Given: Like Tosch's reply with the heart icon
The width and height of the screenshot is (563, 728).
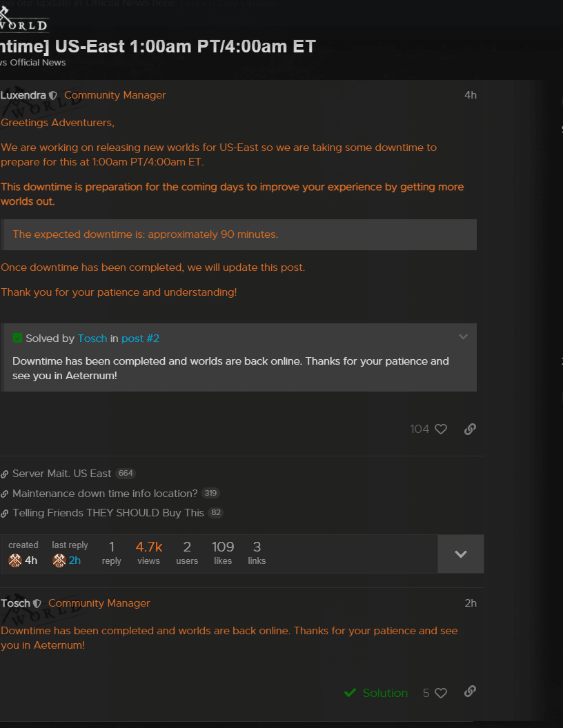Looking at the screenshot, I should [x=441, y=693].
